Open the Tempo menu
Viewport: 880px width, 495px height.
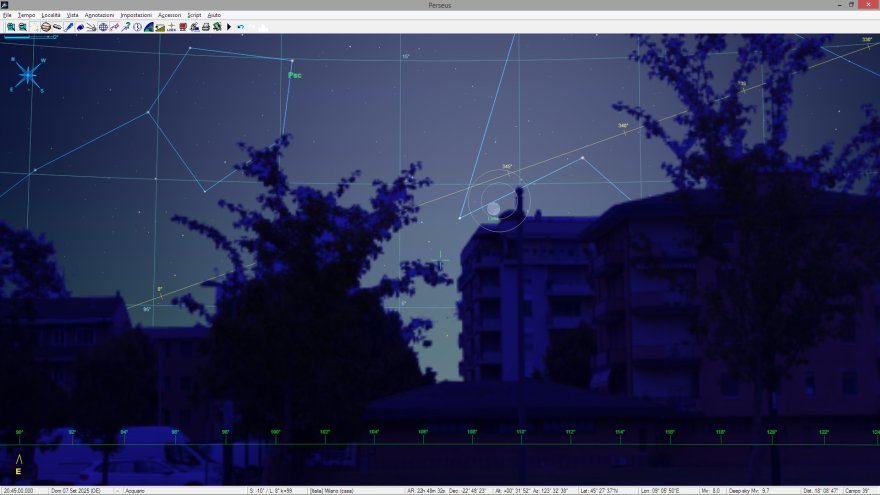tap(26, 16)
